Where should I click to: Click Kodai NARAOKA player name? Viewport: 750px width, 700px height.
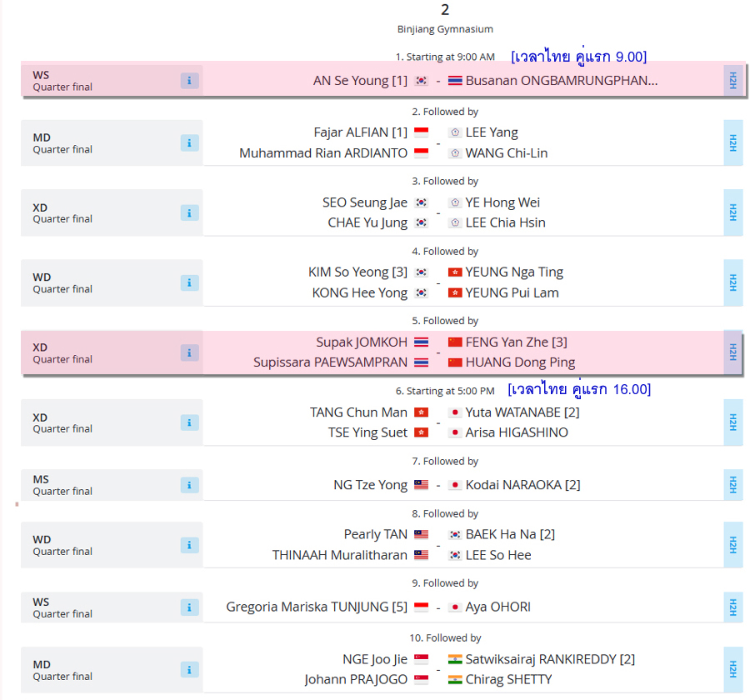tap(522, 485)
